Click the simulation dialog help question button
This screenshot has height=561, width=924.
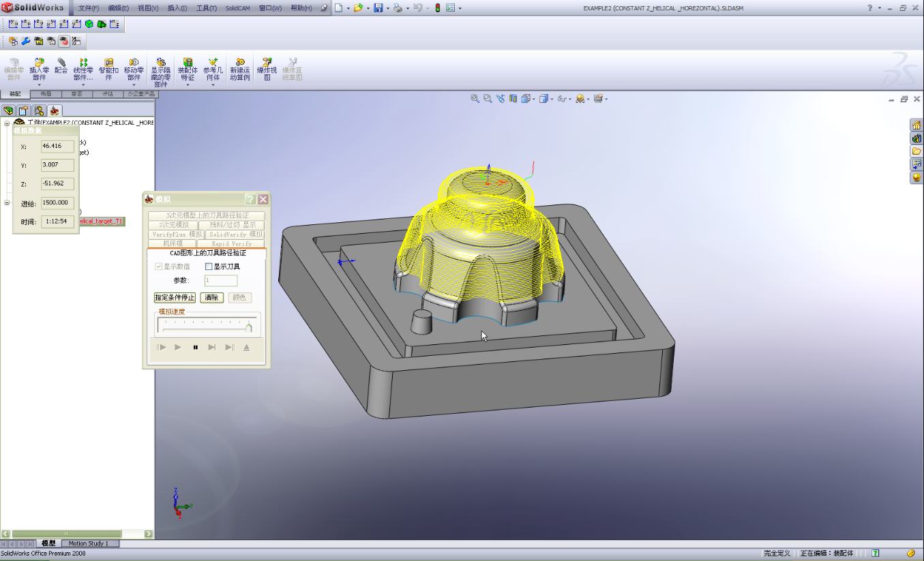click(x=250, y=199)
